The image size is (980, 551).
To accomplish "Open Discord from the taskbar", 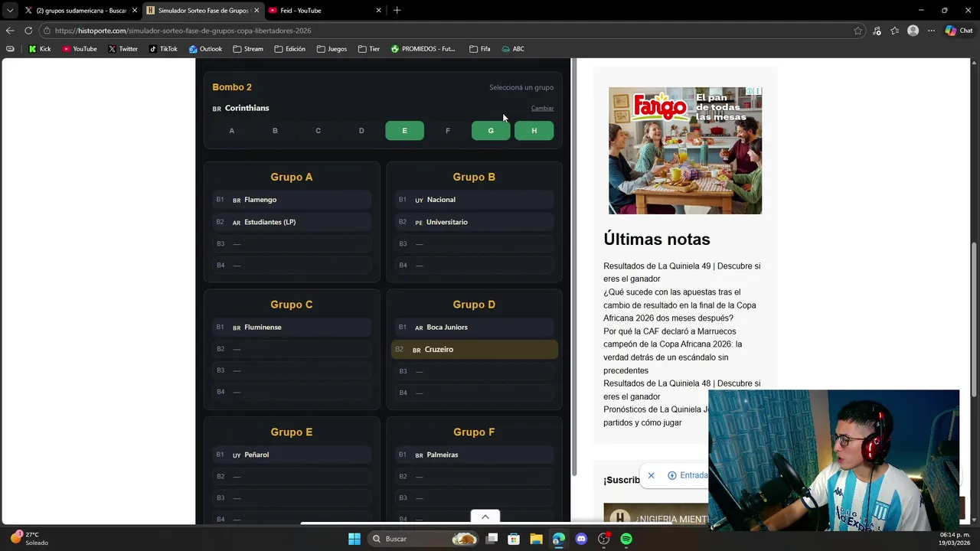I will (581, 539).
